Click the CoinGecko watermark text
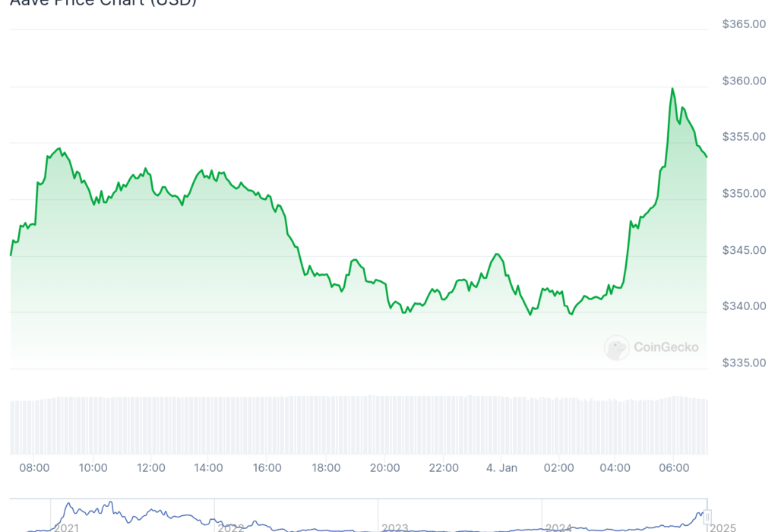Image resolution: width=778 pixels, height=532 pixels. [666, 348]
